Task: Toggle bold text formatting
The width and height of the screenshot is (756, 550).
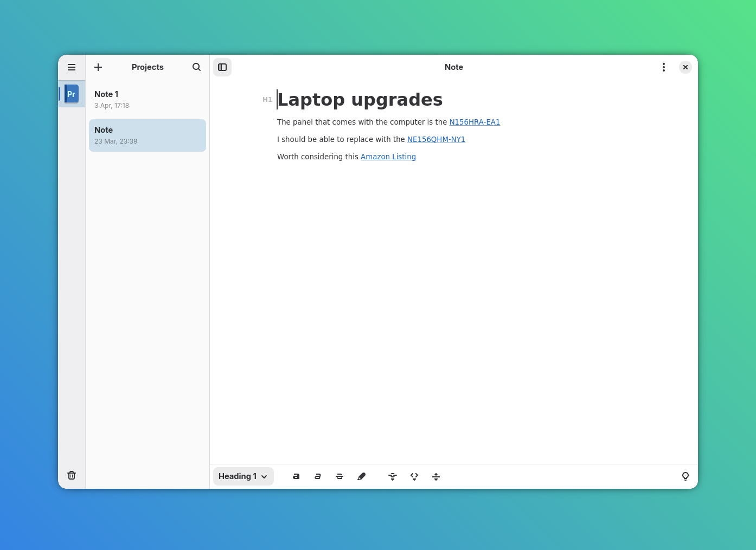Action: (x=296, y=476)
